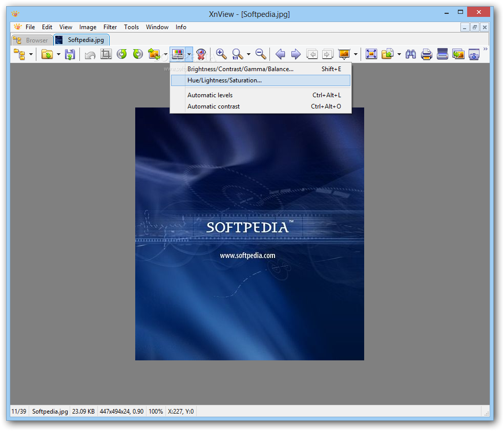Open the Tools menu
This screenshot has height=431, width=504.
pos(131,27)
